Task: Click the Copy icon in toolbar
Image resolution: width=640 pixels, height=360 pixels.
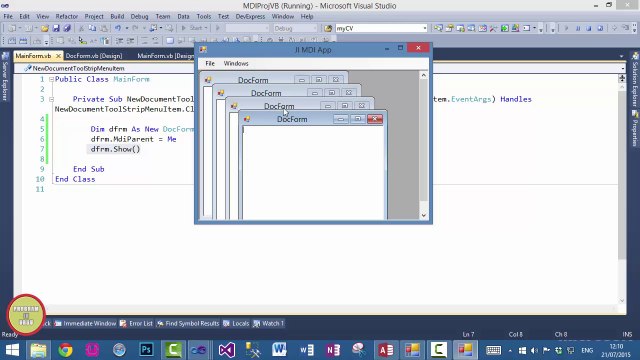Action: coord(92,28)
